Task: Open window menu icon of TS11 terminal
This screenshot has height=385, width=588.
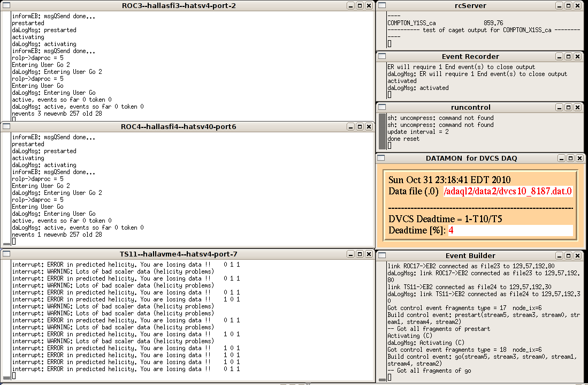Action: click(6, 254)
